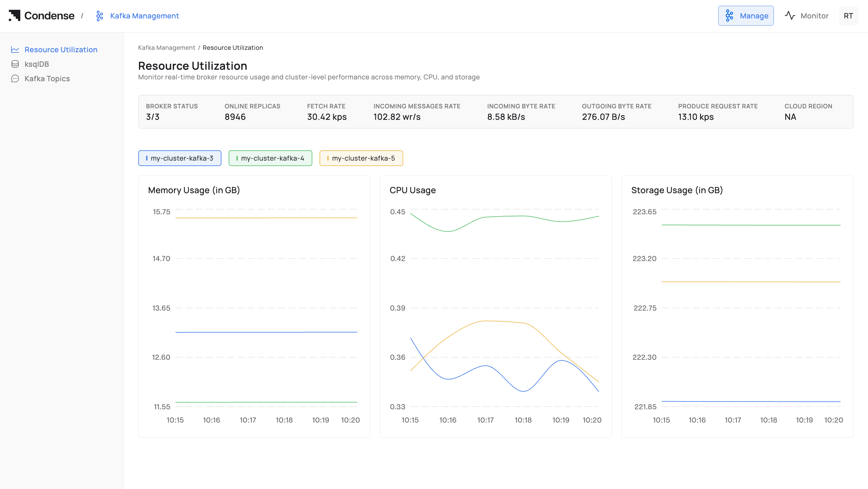868x489 pixels.
Task: Click the Manage button's Kafka icon
Action: 729,16
